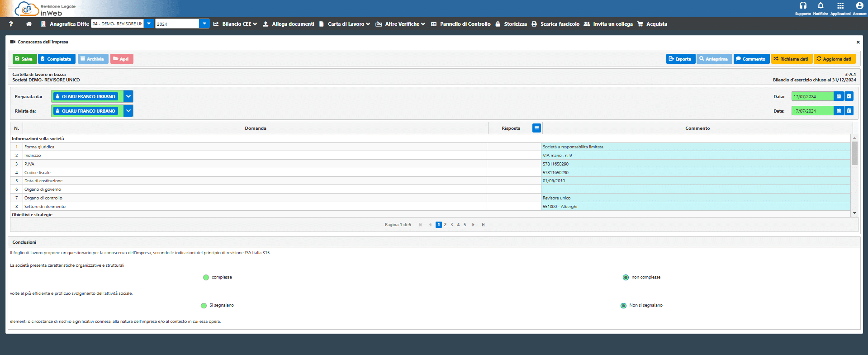Open the Account user icon

(859, 6)
